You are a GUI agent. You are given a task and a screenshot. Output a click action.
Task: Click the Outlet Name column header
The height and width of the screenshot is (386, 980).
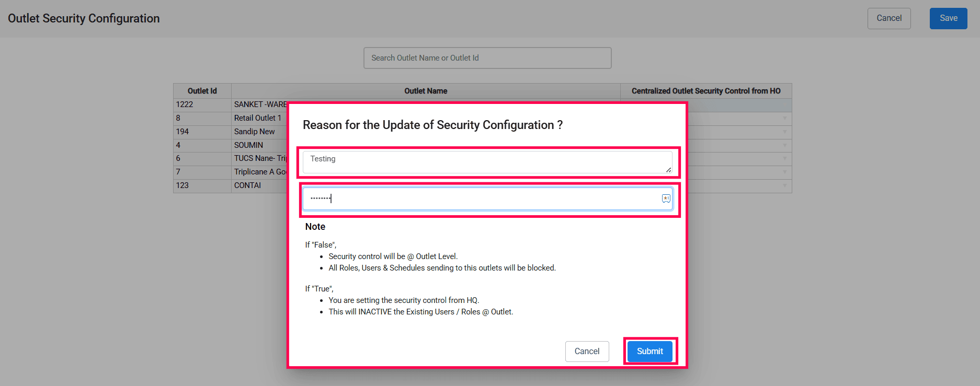[426, 91]
